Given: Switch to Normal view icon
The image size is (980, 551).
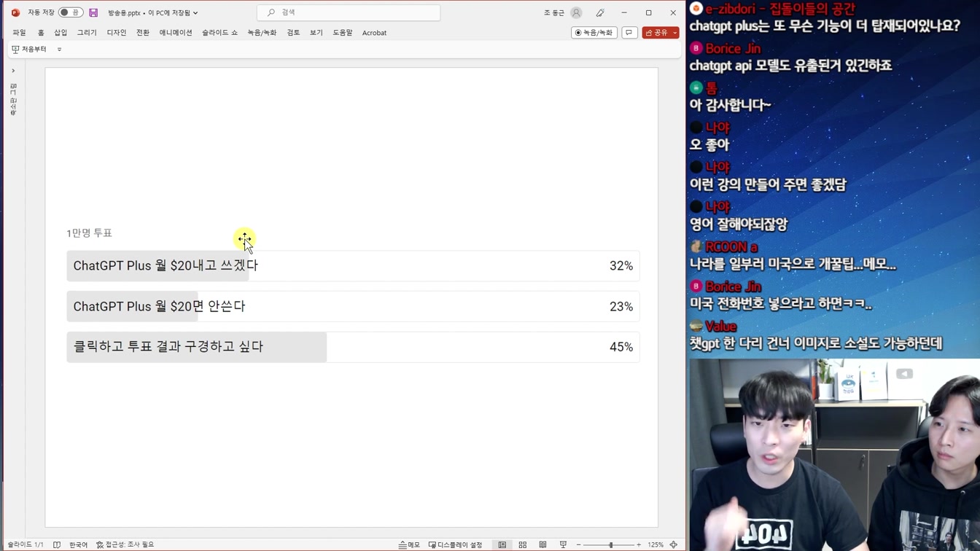Looking at the screenshot, I should 502,544.
